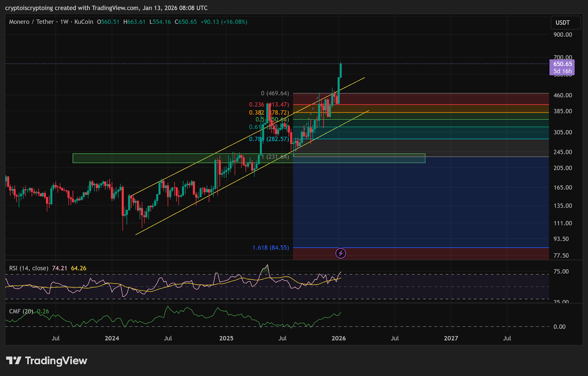Toggle the USDT currency unit button
The image size is (588, 376).
click(565, 22)
